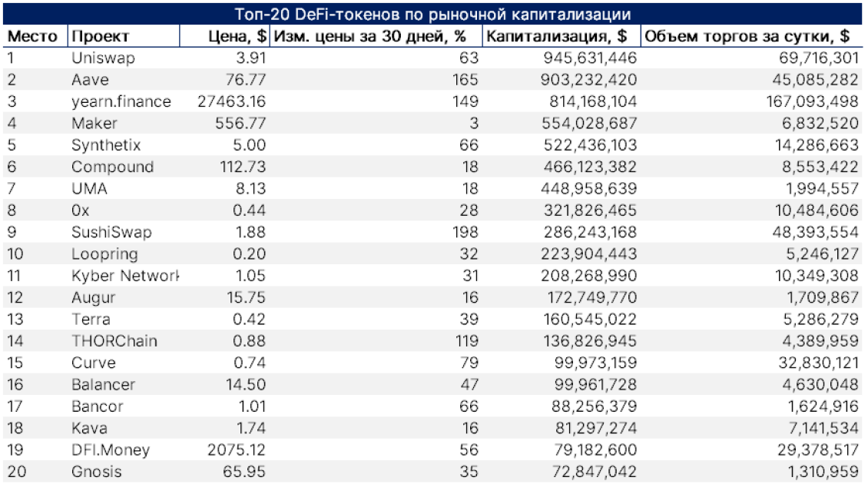
Task: Click the capitalization value 554,028,687
Action: pos(589,123)
